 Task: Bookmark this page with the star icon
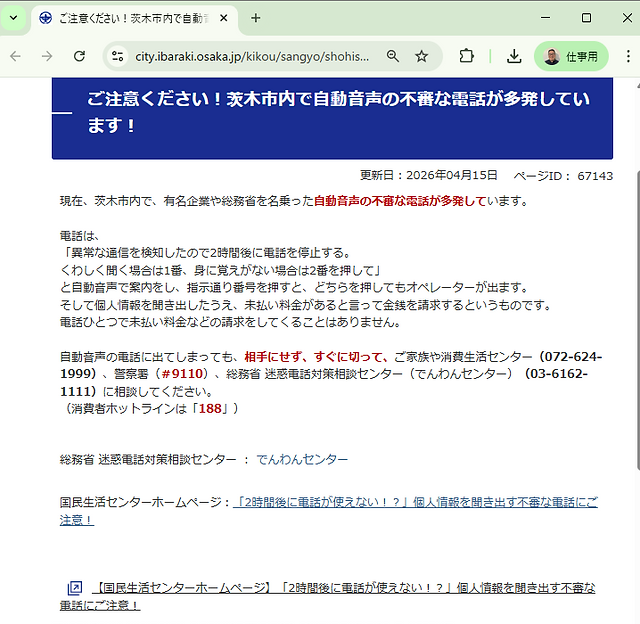pyautogui.click(x=422, y=56)
